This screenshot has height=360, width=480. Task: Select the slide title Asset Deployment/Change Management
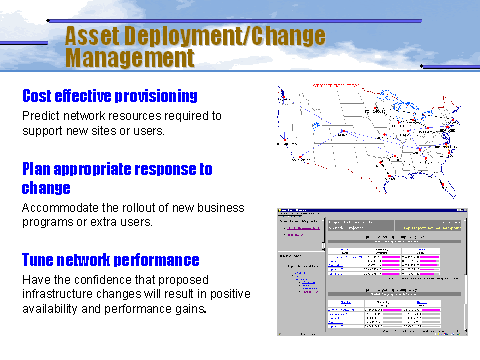[x=195, y=47]
